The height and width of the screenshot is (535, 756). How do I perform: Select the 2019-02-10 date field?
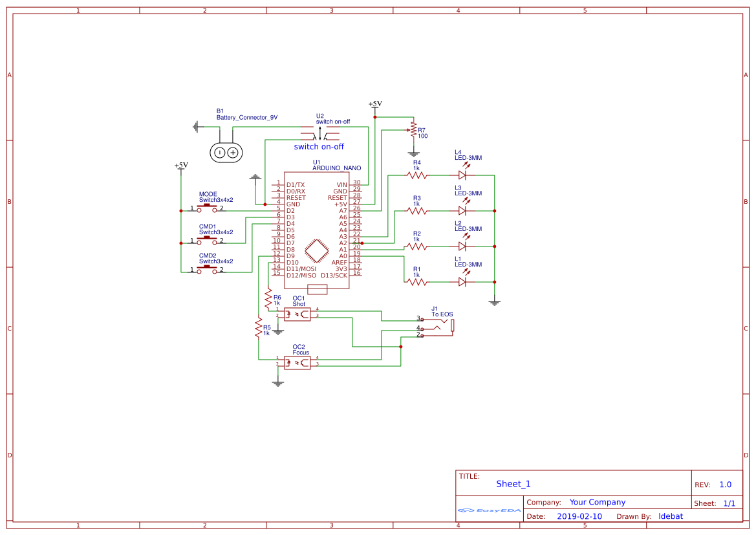(x=579, y=516)
